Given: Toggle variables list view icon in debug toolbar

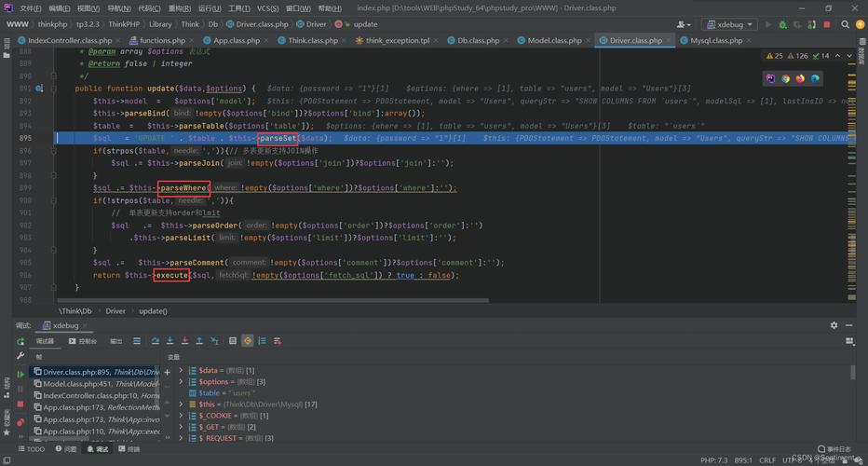Looking at the screenshot, I should tap(263, 341).
